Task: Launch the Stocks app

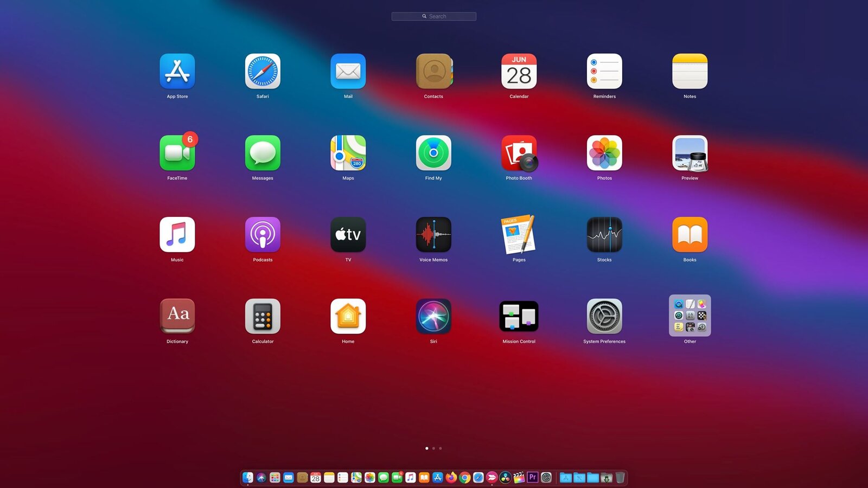Action: [604, 235]
